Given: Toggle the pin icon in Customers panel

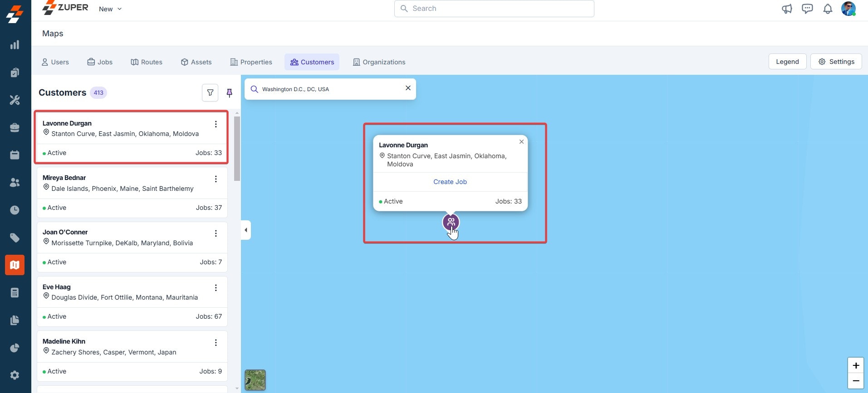Looking at the screenshot, I should 230,93.
